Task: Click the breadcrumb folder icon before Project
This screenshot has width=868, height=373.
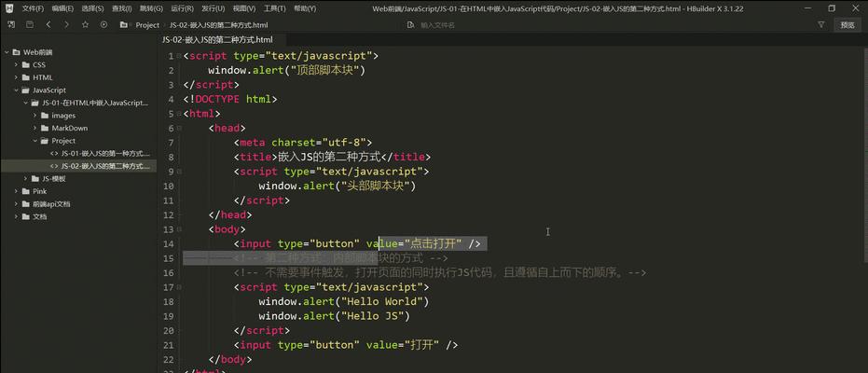Action: tap(124, 25)
